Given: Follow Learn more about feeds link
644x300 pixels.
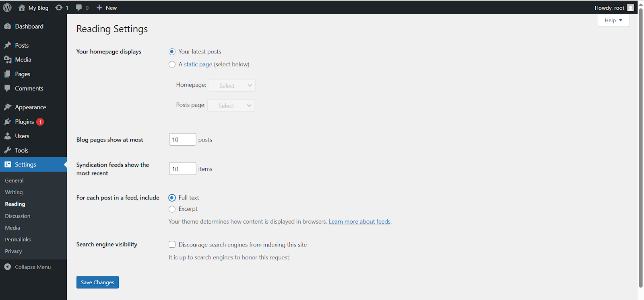Looking at the screenshot, I should click(359, 222).
